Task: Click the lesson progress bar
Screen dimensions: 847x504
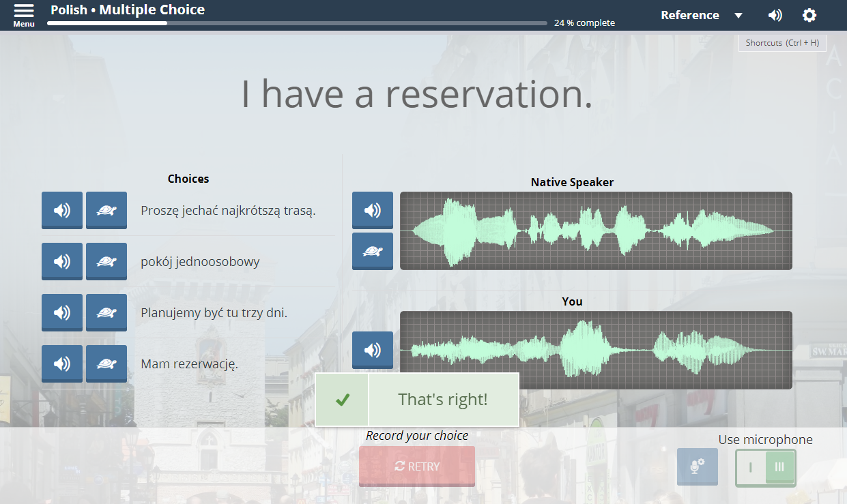Action: pos(293,23)
